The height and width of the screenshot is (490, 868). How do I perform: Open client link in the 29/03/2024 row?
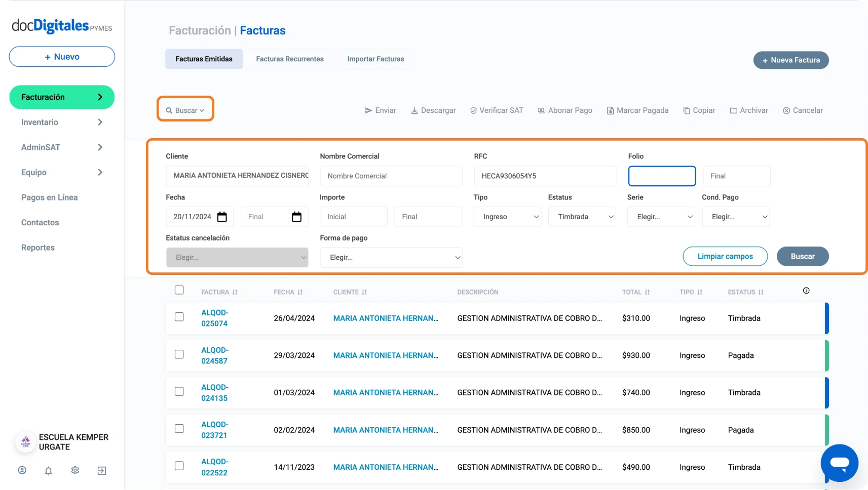click(386, 355)
